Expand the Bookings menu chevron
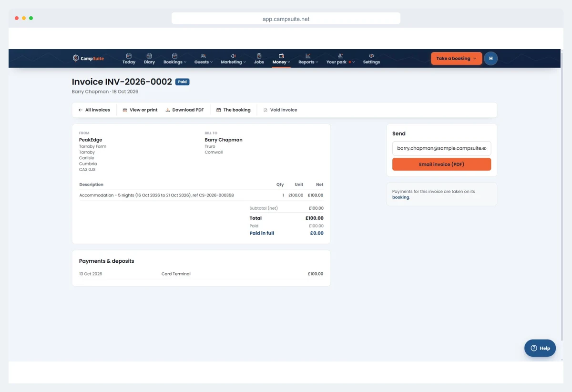The height and width of the screenshot is (392, 572). [x=185, y=62]
